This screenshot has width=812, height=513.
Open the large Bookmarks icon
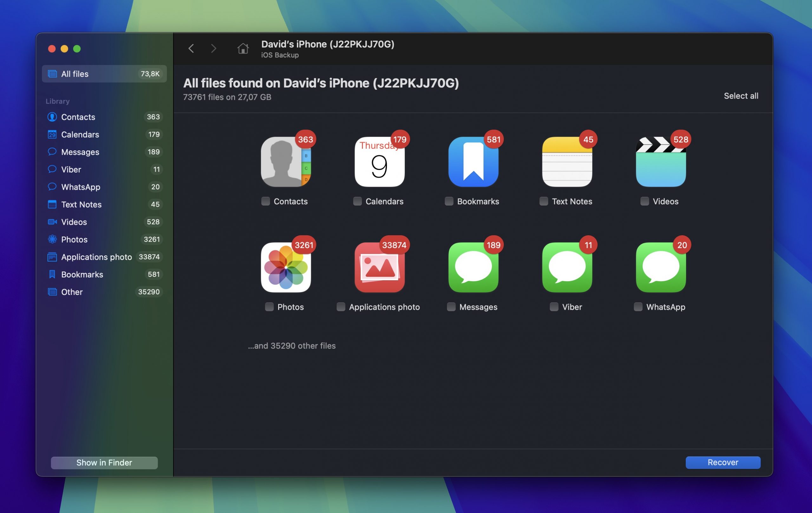click(473, 161)
